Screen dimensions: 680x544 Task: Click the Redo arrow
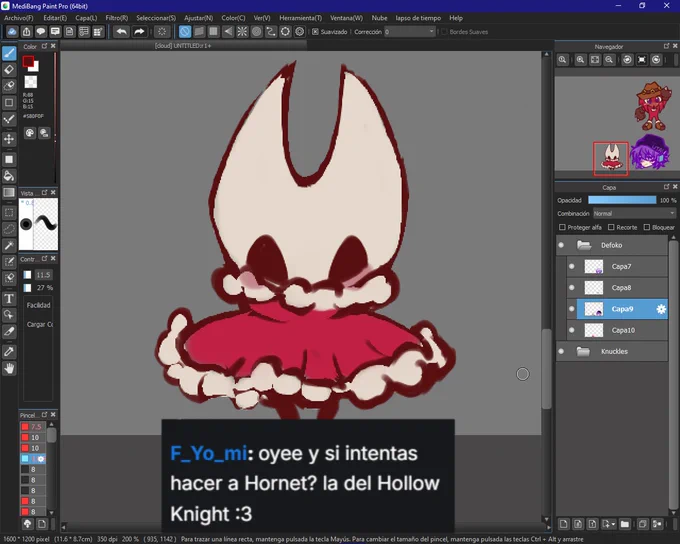139,32
